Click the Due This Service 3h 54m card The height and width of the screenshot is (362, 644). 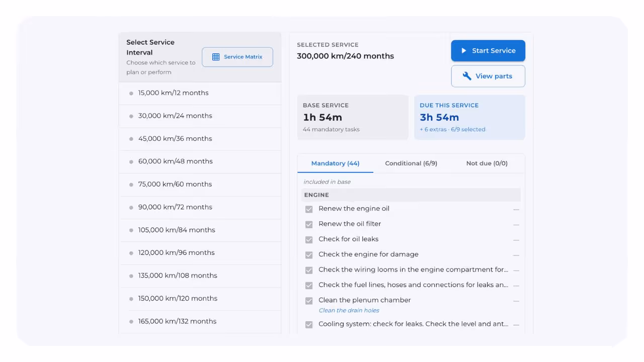(469, 117)
